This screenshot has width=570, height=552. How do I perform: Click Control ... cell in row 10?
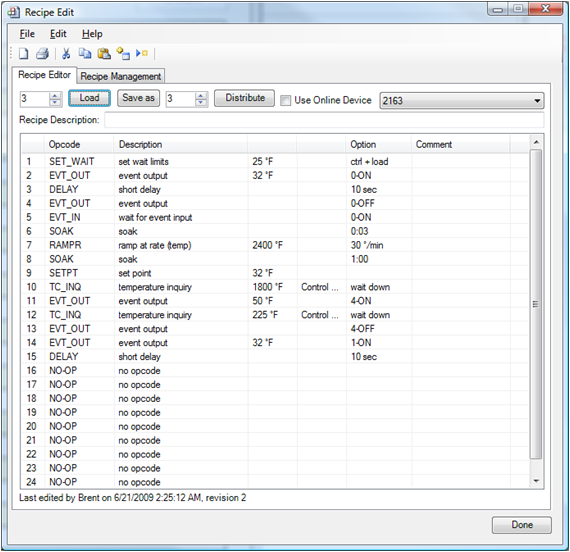[320, 287]
